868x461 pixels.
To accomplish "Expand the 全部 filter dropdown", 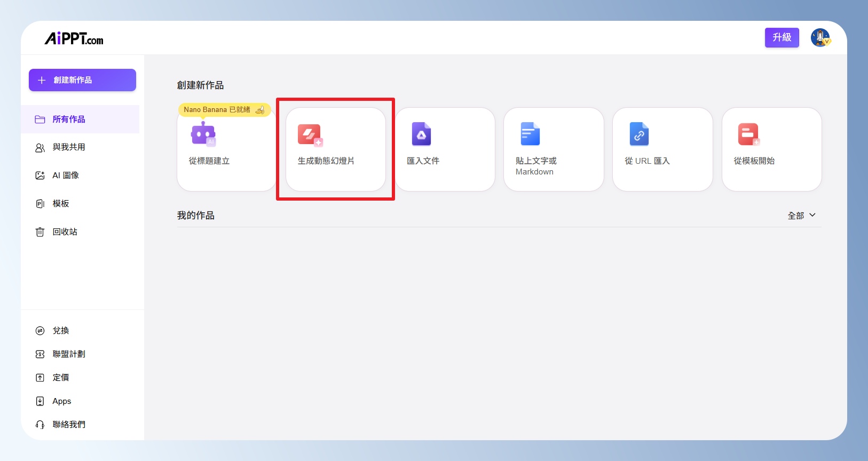I will pos(801,216).
